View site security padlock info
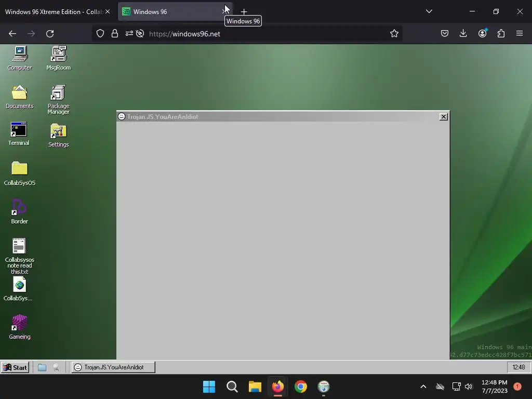This screenshot has height=399, width=532. (x=115, y=34)
